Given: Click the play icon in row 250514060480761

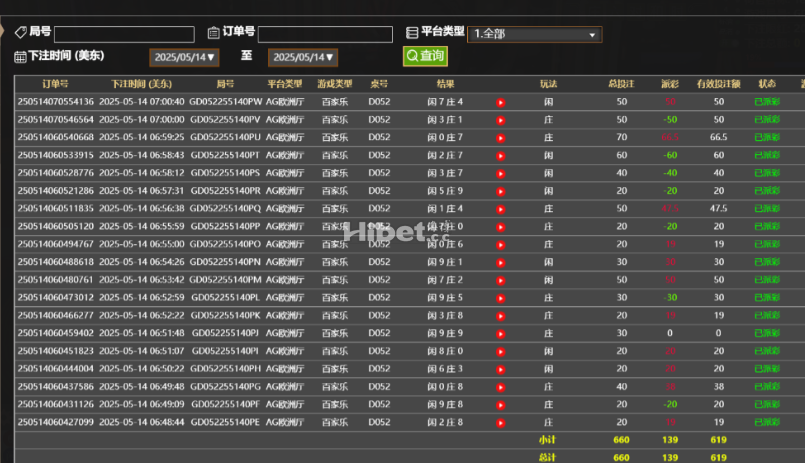Looking at the screenshot, I should pyautogui.click(x=501, y=280).
